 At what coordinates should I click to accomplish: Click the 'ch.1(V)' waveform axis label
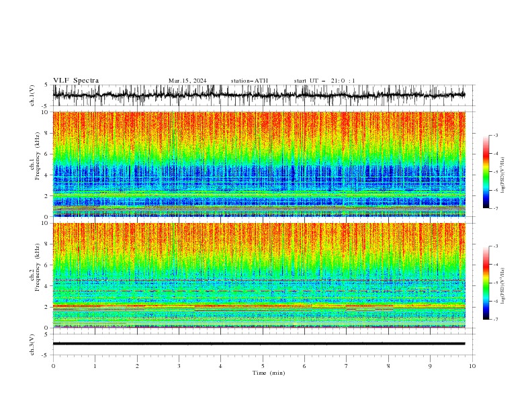(x=32, y=95)
